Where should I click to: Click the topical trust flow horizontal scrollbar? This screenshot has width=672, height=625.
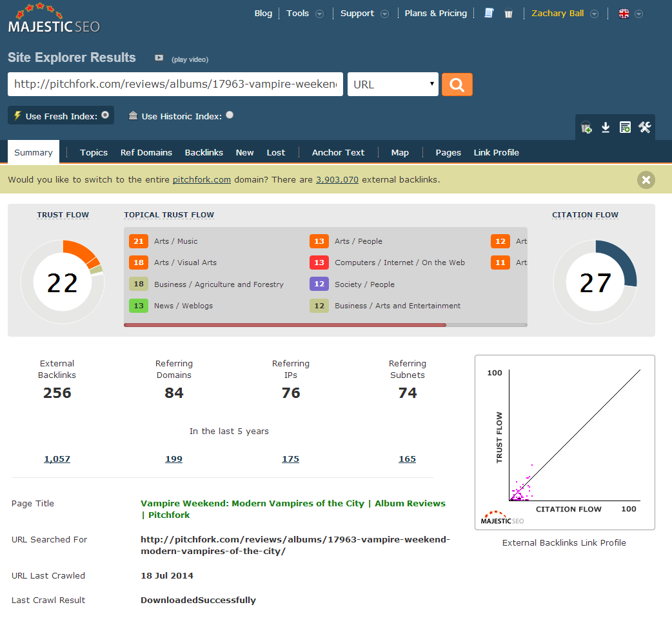285,325
